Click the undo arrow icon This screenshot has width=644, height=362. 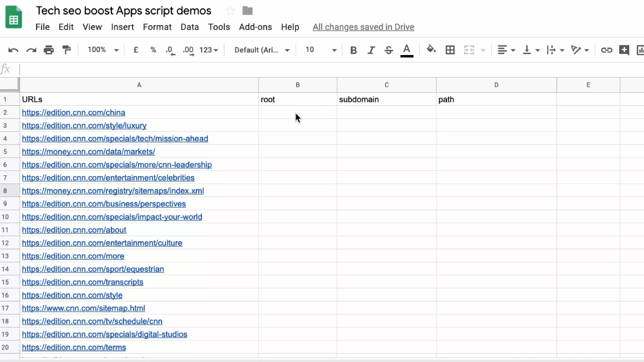(x=13, y=50)
